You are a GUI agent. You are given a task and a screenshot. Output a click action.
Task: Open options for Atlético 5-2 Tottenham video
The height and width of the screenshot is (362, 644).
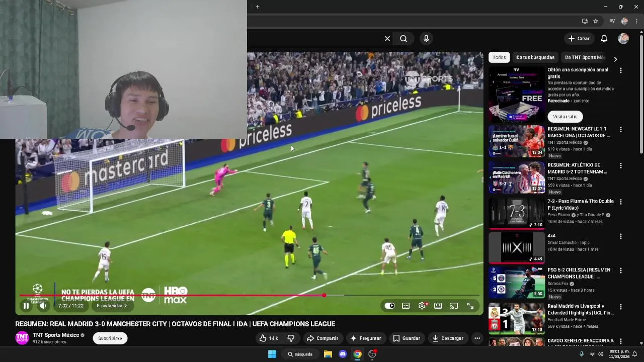point(621,166)
